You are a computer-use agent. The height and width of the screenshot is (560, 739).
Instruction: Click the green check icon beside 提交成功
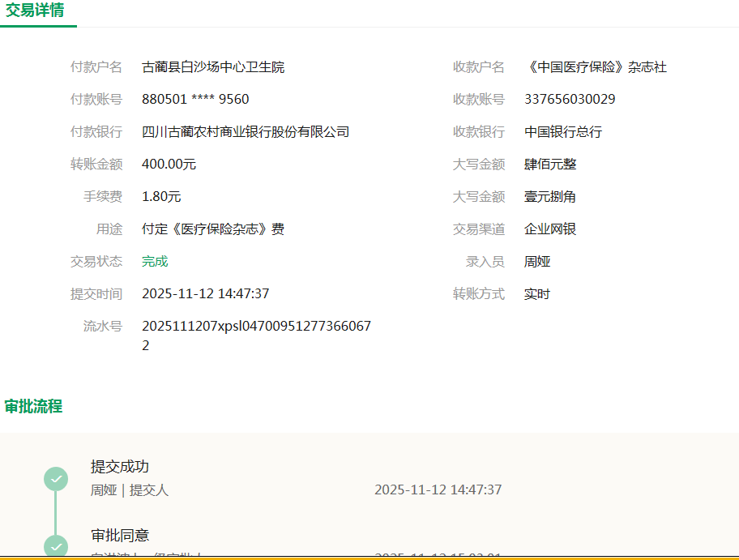click(56, 479)
